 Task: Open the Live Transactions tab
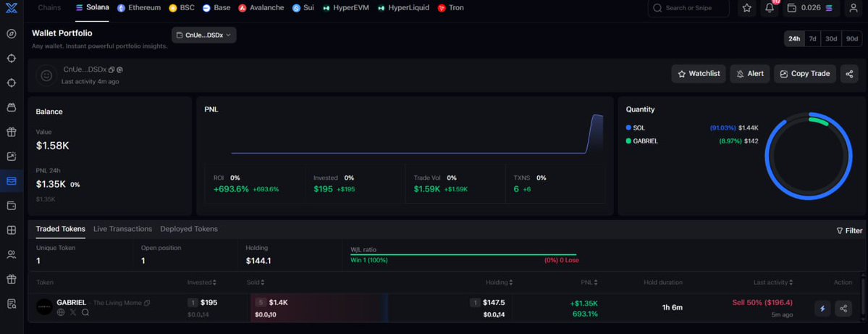122,229
